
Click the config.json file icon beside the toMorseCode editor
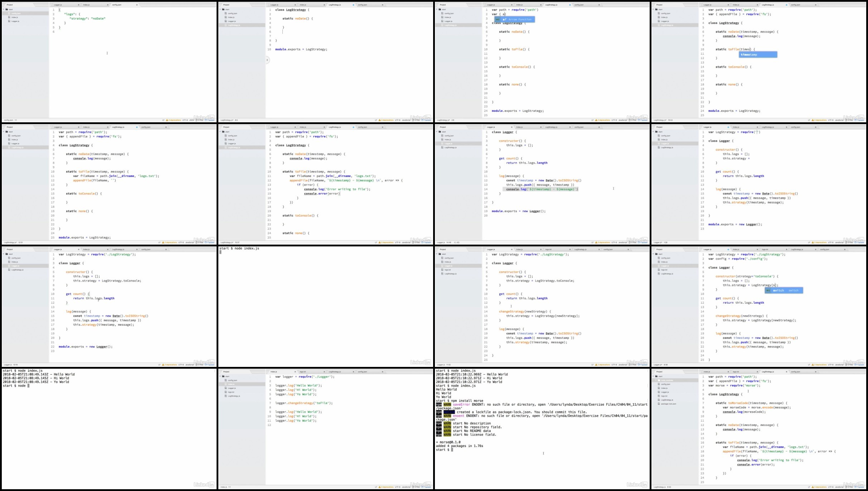[x=659, y=384]
